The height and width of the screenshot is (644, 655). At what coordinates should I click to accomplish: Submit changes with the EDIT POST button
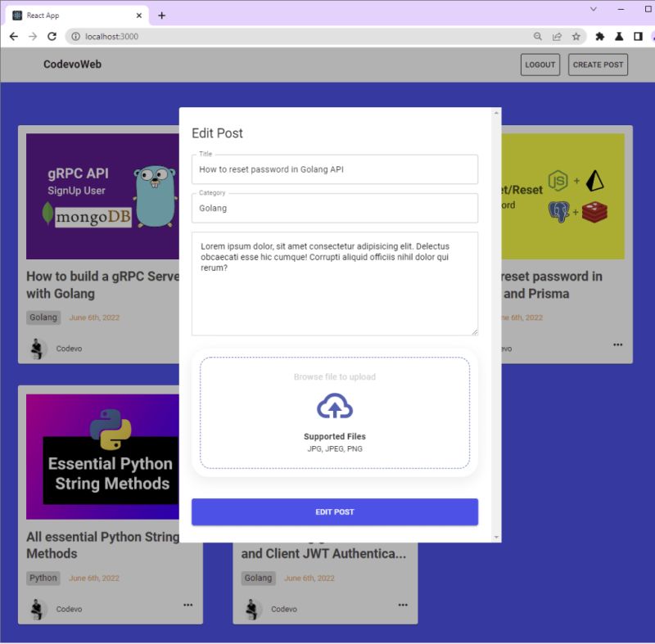[335, 511]
